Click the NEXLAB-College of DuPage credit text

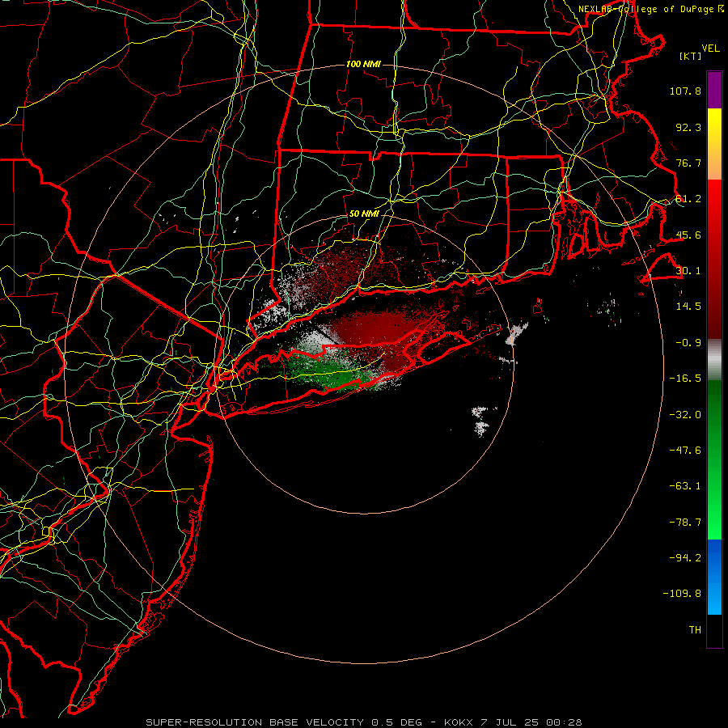(647, 9)
